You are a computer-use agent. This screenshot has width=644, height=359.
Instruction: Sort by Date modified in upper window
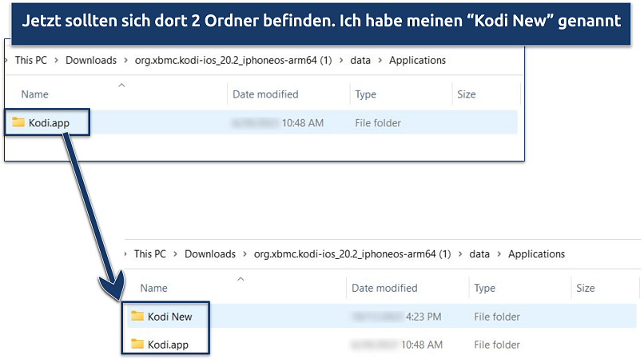pyautogui.click(x=265, y=94)
